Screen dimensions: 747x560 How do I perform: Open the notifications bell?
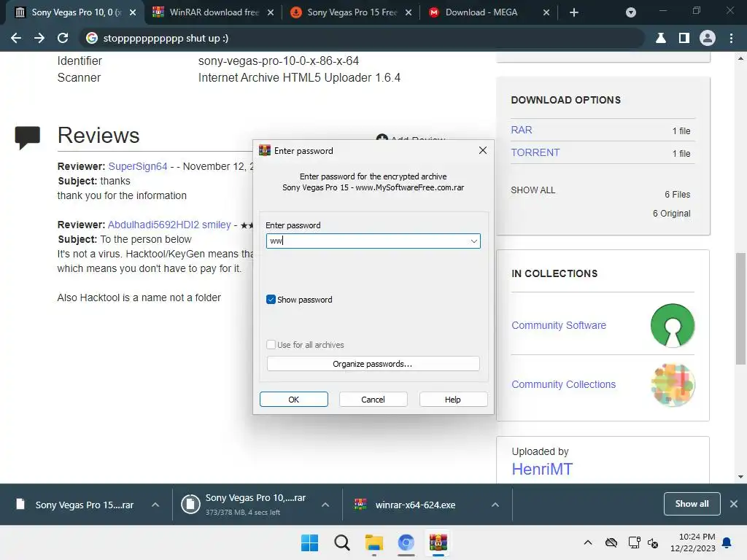click(727, 542)
